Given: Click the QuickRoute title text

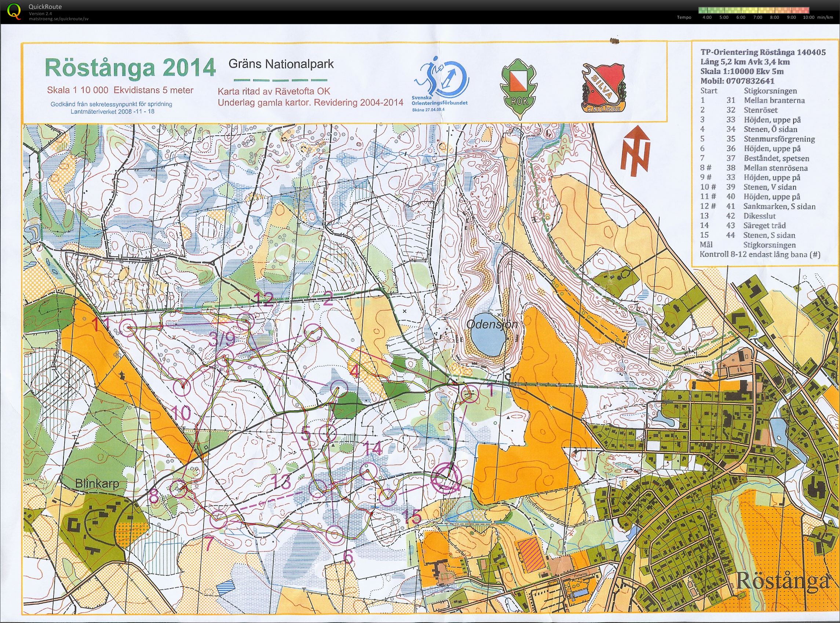Looking at the screenshot, I should pyautogui.click(x=45, y=7).
